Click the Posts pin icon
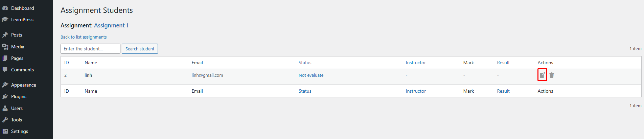 pyautogui.click(x=5, y=35)
